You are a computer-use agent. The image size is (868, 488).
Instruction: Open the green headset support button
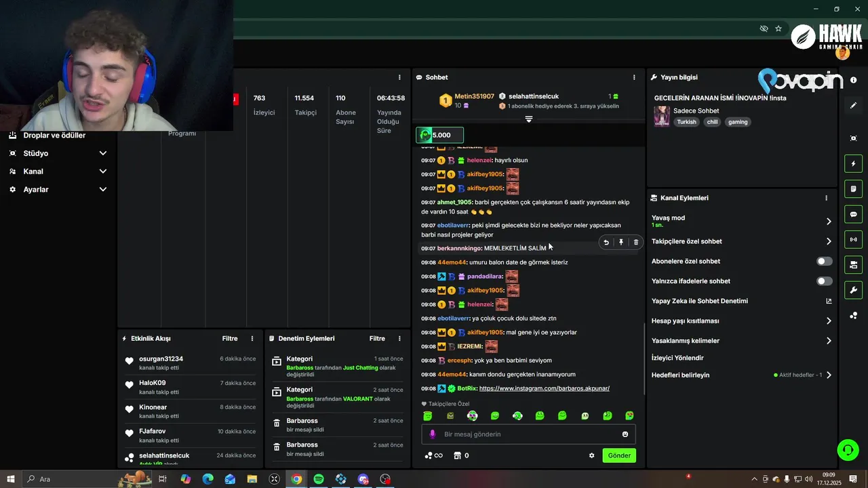[847, 450]
